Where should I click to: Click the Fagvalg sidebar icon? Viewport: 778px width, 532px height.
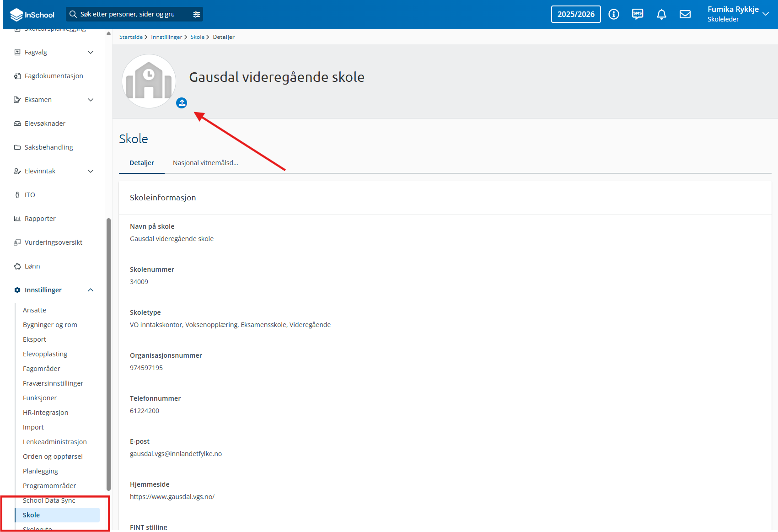(x=17, y=52)
